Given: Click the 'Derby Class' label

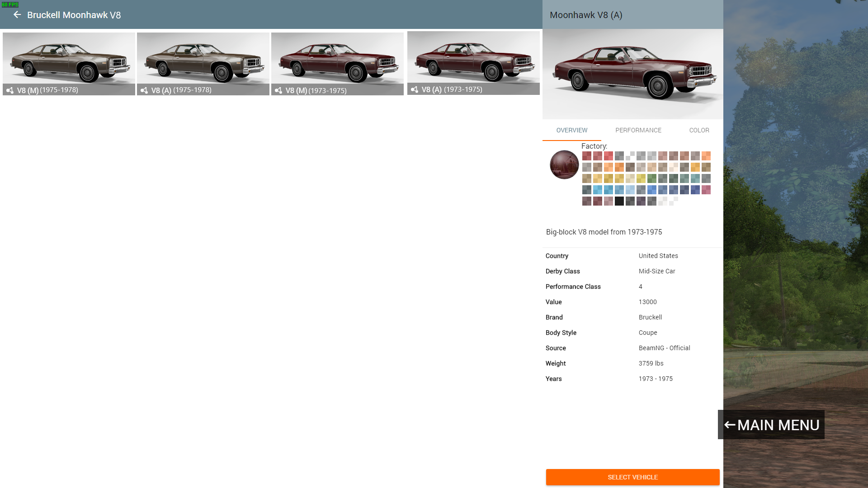Looking at the screenshot, I should (562, 271).
